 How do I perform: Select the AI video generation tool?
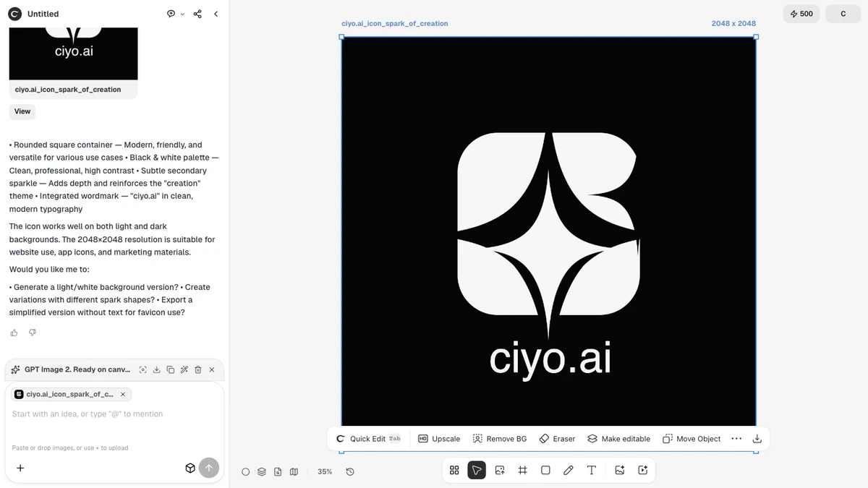click(642, 470)
